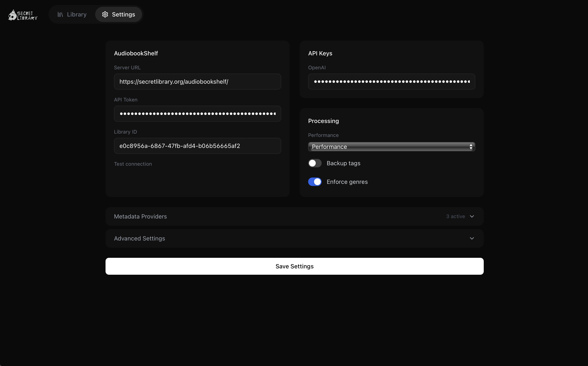The width and height of the screenshot is (588, 366).
Task: Click the OpenAI API key field
Action: (392, 82)
